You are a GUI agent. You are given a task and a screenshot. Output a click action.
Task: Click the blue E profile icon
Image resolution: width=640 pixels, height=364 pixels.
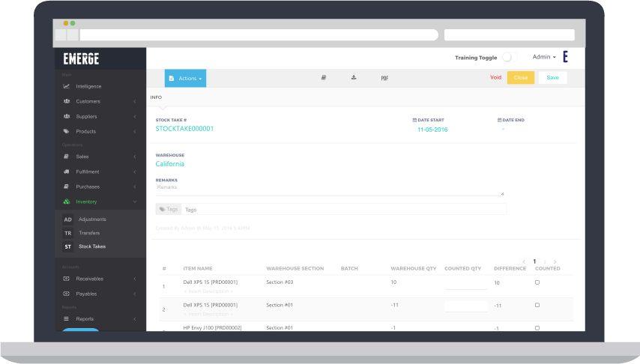coord(565,57)
